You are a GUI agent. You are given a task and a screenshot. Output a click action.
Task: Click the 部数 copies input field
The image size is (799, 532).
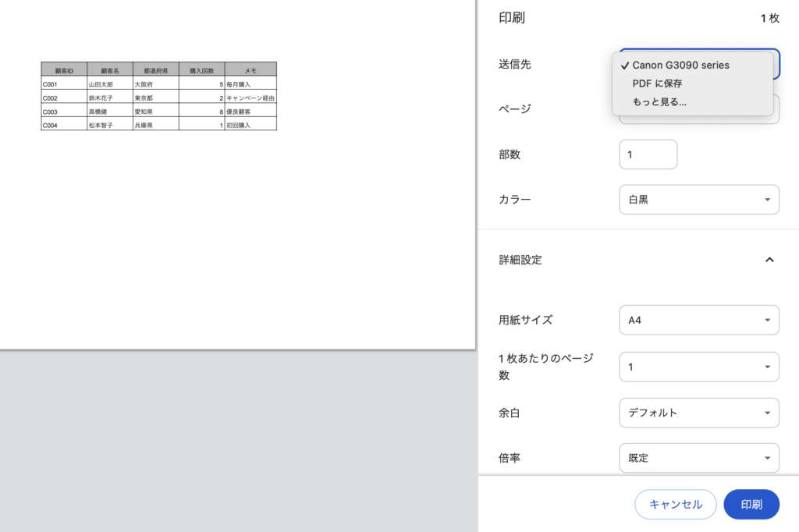(x=648, y=154)
